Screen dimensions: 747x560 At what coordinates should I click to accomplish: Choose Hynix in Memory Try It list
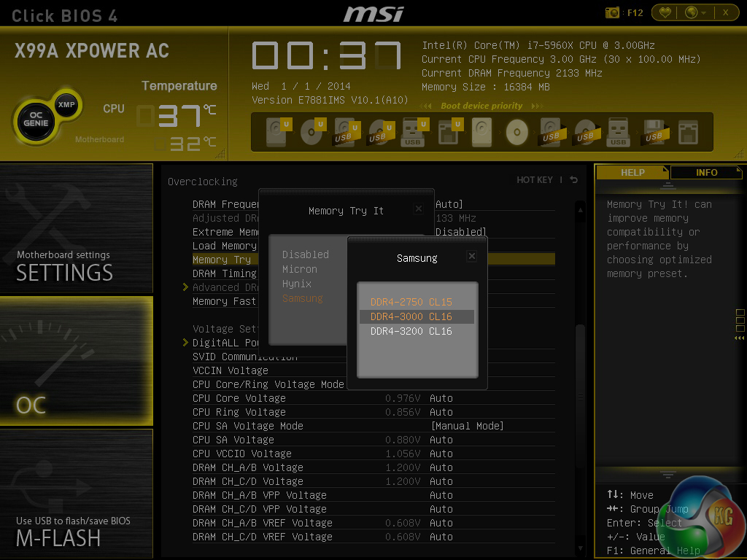(297, 284)
